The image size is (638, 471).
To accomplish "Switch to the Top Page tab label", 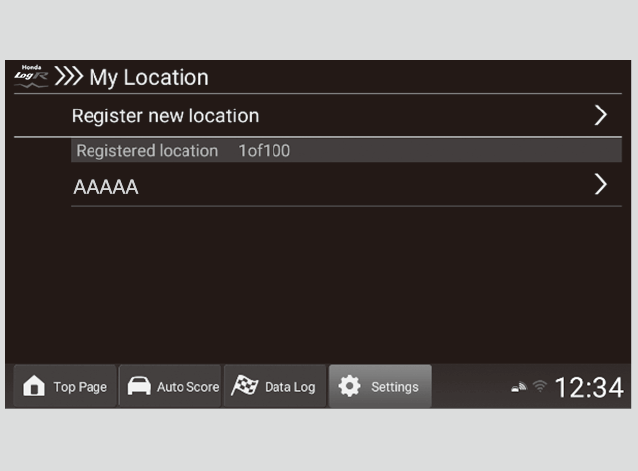I will point(80,387).
